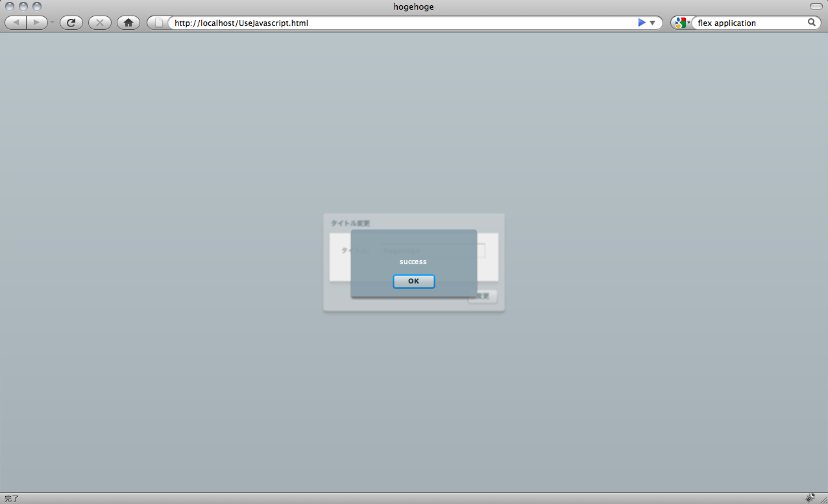Open the browser home page
Screen dimensions: 828x504
click(x=128, y=23)
